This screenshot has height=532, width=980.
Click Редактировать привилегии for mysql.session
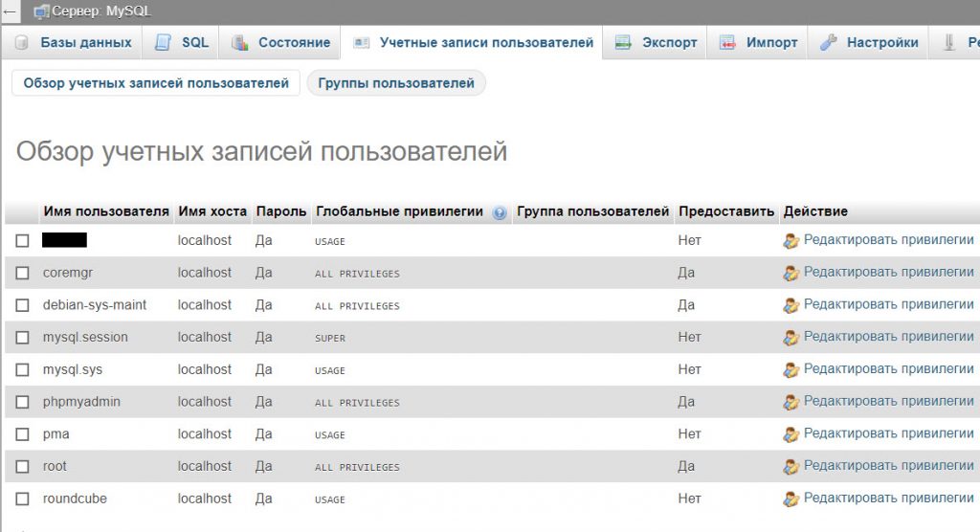[x=888, y=337]
